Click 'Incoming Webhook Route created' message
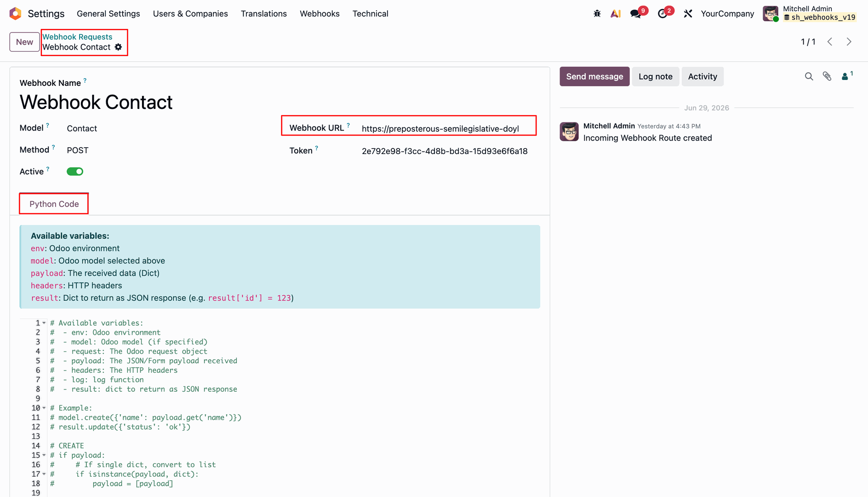 click(647, 138)
